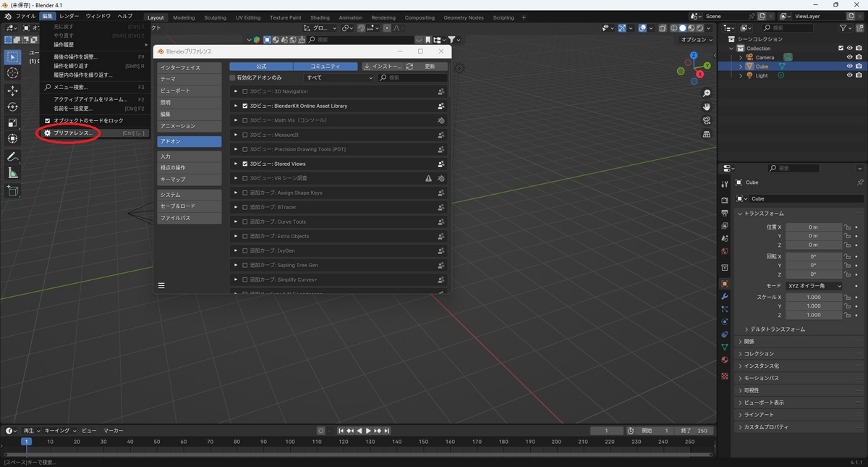Open the Texture properties tab
868x467 pixels.
click(725, 376)
